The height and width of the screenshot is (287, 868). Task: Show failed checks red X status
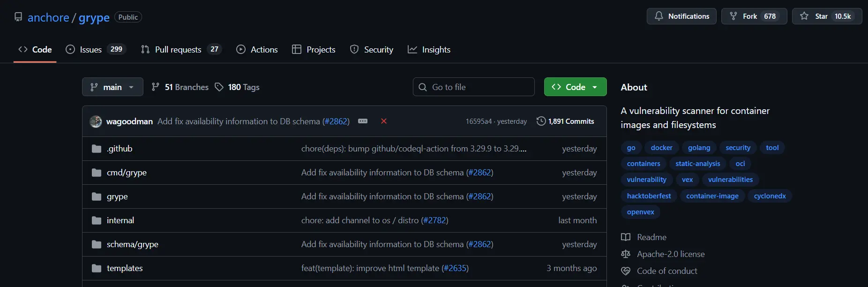[x=384, y=121]
